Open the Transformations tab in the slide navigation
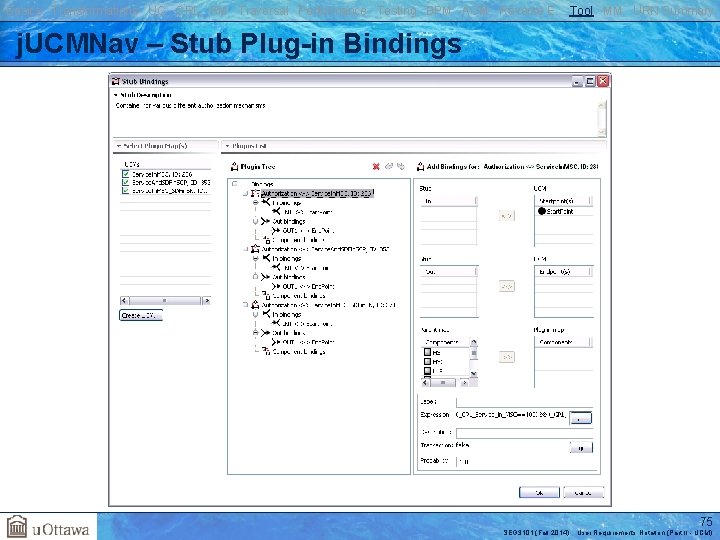Image resolution: width=720 pixels, height=540 pixels. point(96,11)
